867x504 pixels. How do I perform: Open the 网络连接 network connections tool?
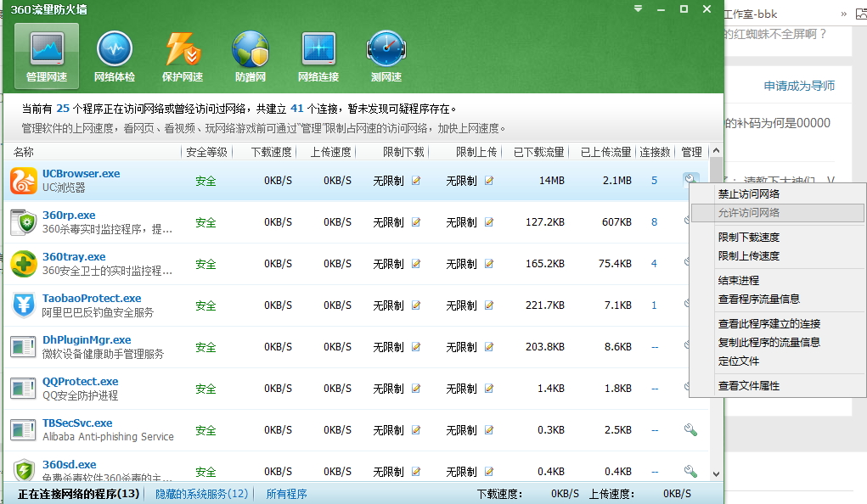318,56
